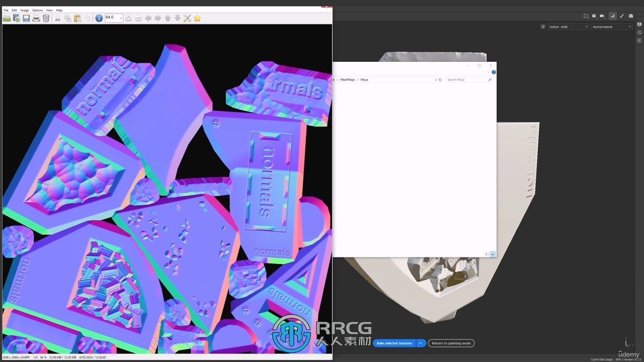Switch Explorer to large icons view
This screenshot has height=362, width=644.
493,254
